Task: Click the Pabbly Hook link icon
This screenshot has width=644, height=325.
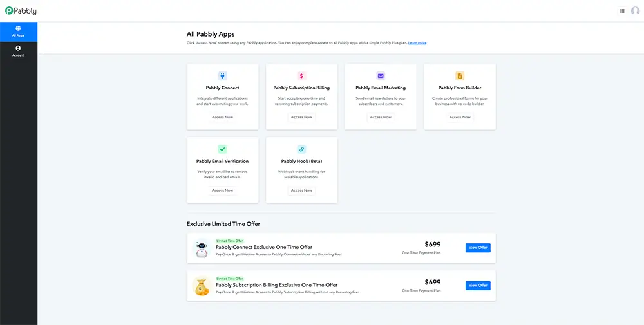Action: click(x=302, y=149)
